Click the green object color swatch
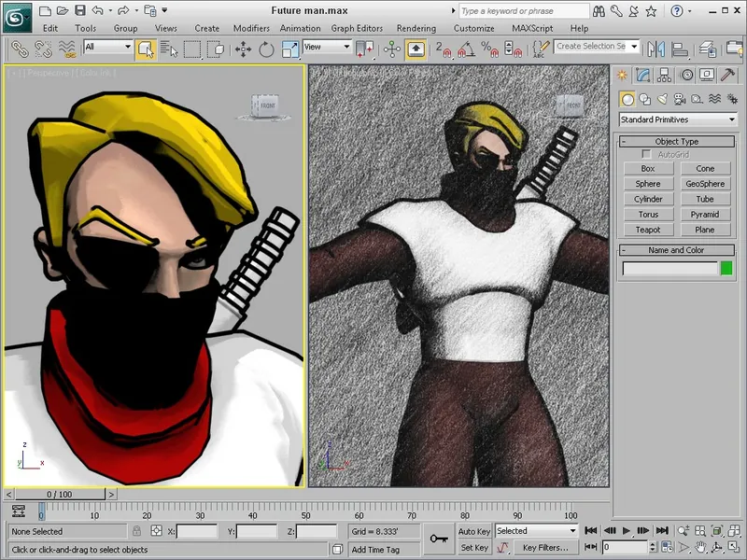This screenshot has height=560, width=747. (726, 269)
